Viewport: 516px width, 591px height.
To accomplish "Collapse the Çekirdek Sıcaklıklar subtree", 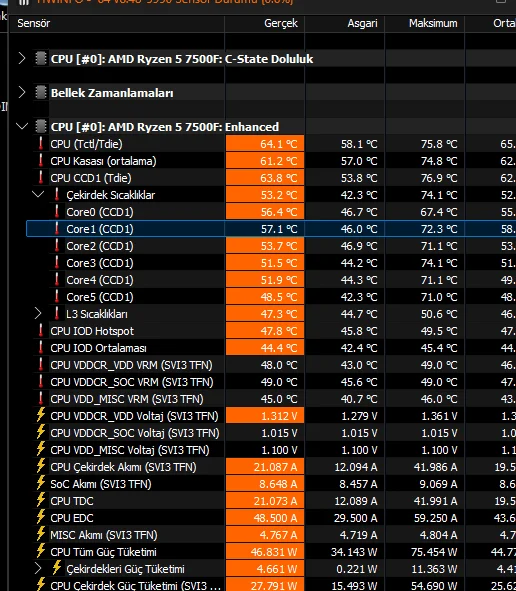I will (38, 194).
